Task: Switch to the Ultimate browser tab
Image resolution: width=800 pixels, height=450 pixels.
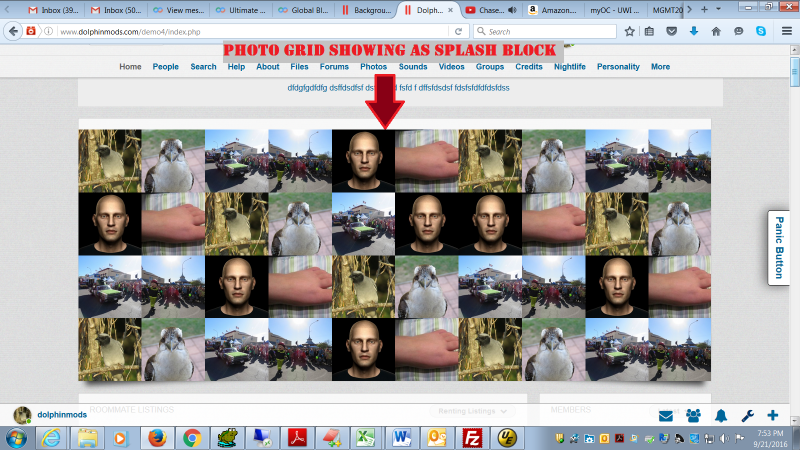Action: (x=240, y=10)
